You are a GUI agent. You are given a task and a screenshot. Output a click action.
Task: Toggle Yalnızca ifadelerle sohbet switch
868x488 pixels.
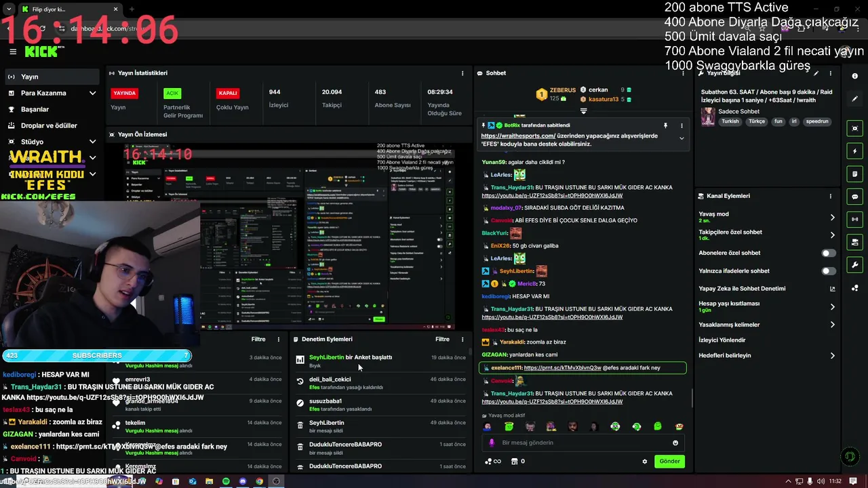(829, 271)
